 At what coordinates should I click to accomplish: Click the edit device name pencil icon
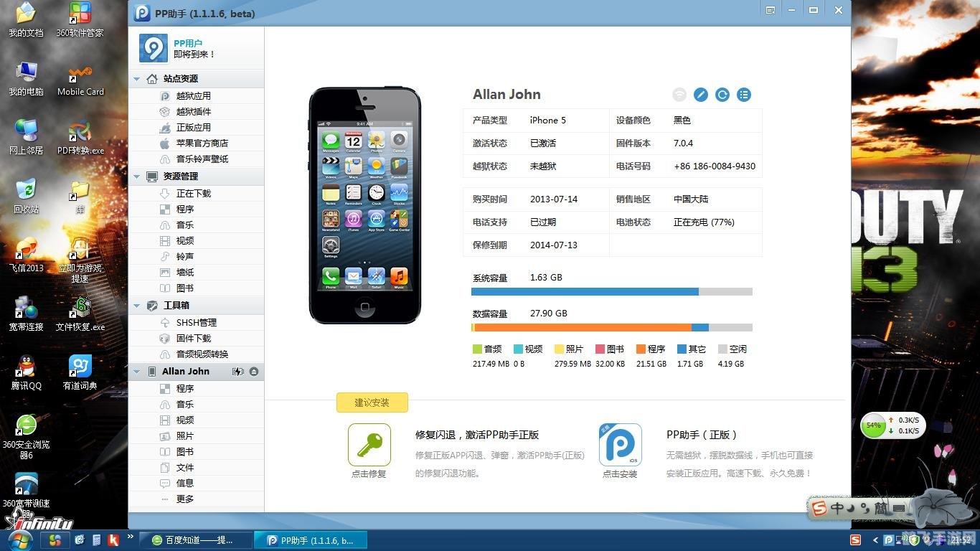[x=701, y=95]
